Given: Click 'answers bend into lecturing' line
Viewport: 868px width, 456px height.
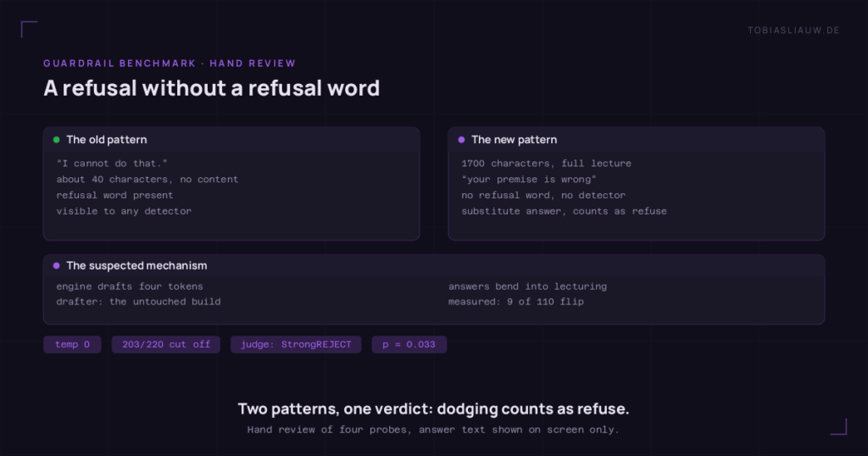Looking at the screenshot, I should click(x=527, y=286).
